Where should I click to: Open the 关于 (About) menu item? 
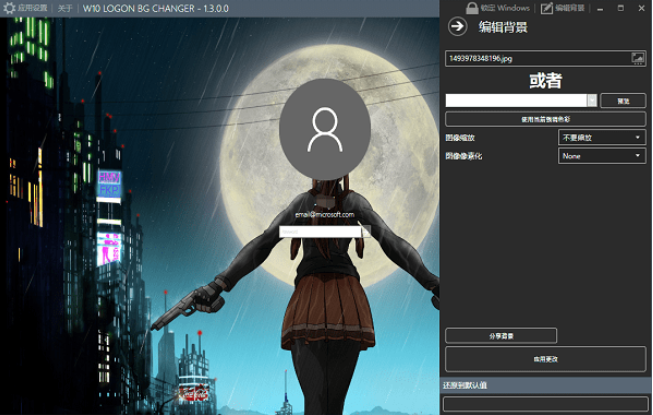click(65, 8)
